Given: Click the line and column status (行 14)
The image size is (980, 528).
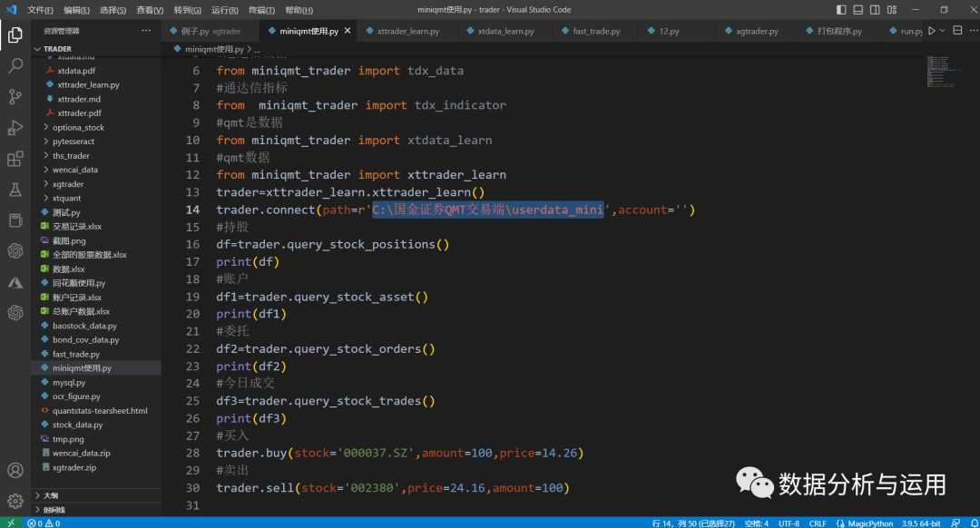Looking at the screenshot, I should click(x=693, y=523).
